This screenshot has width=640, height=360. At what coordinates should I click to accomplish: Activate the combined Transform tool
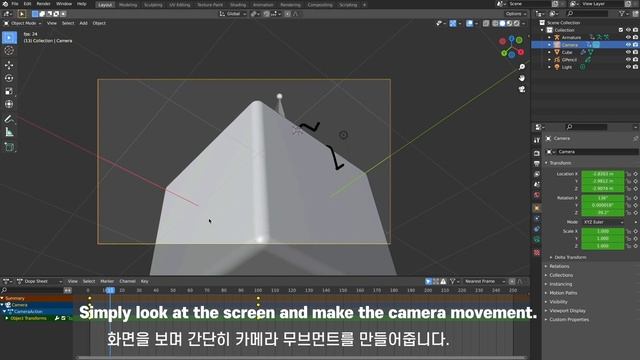pyautogui.click(x=9, y=104)
